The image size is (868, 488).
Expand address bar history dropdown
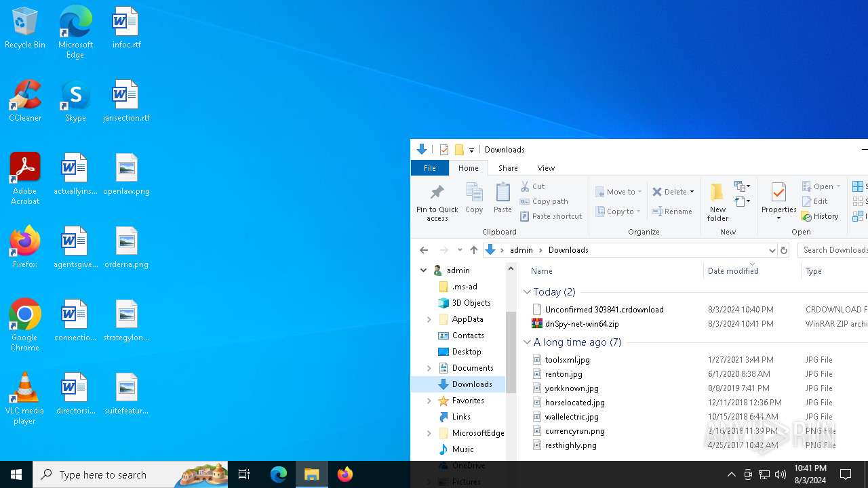[772, 250]
